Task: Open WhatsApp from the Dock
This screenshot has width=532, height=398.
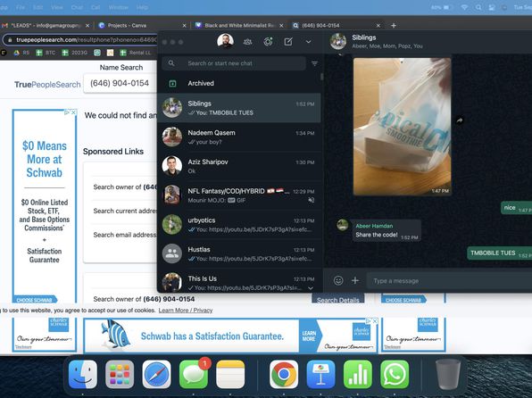Action: point(395,374)
